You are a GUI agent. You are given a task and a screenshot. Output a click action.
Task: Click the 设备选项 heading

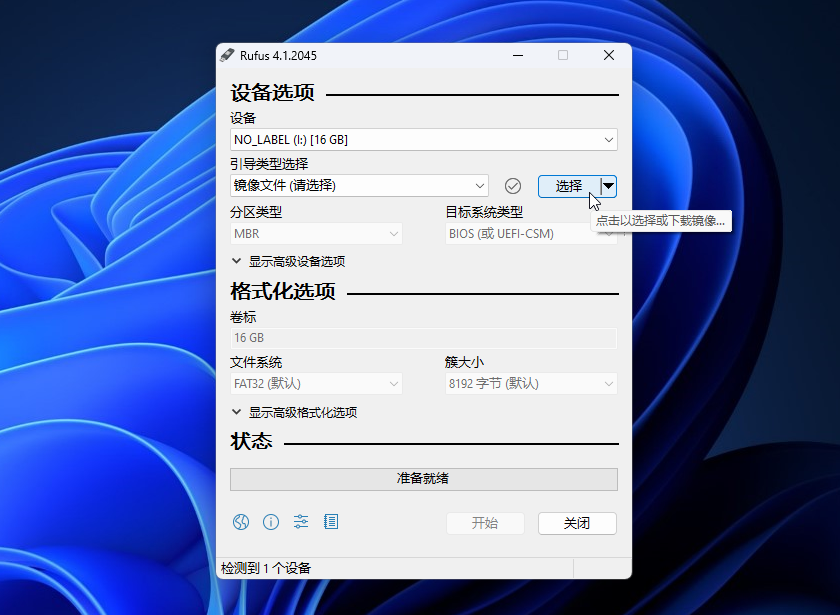coord(272,93)
